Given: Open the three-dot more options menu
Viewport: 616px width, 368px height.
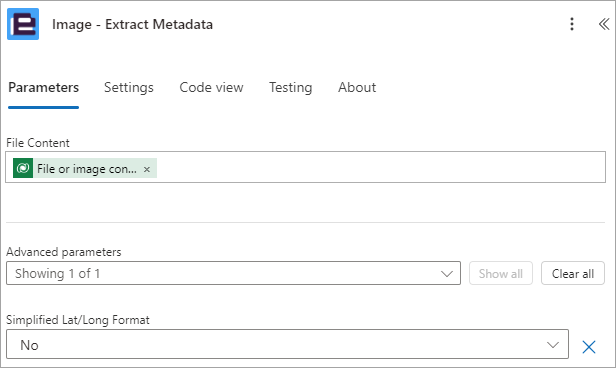Looking at the screenshot, I should (x=572, y=24).
